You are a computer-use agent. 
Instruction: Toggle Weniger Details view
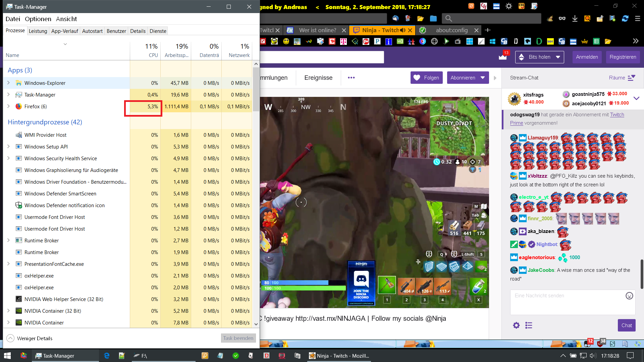(x=30, y=338)
